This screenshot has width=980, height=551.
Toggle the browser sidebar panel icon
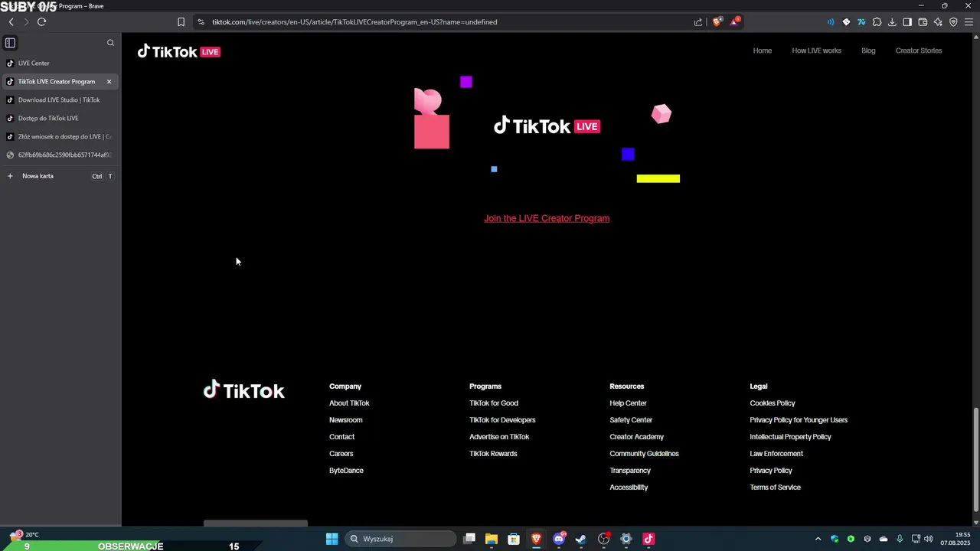tap(907, 22)
